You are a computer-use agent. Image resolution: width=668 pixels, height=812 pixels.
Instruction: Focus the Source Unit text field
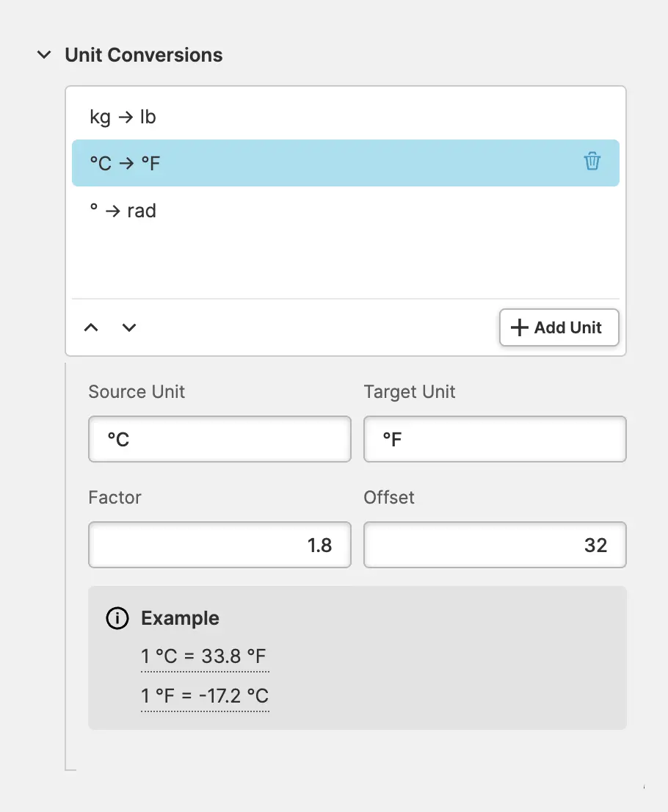pyautogui.click(x=219, y=439)
